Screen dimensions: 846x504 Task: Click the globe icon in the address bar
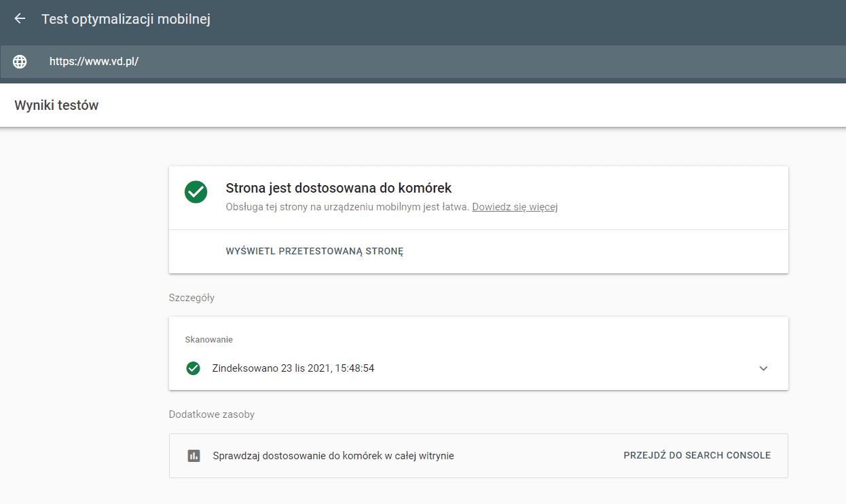19,61
